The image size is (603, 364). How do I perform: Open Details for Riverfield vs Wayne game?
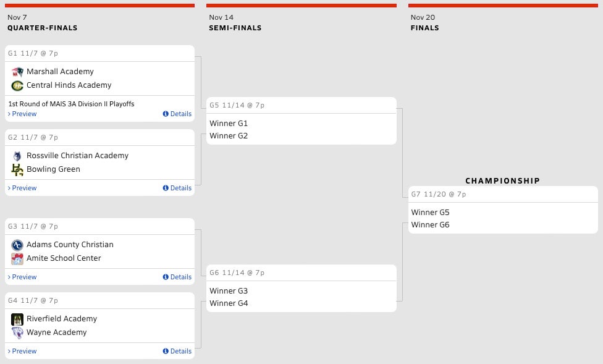(x=177, y=351)
